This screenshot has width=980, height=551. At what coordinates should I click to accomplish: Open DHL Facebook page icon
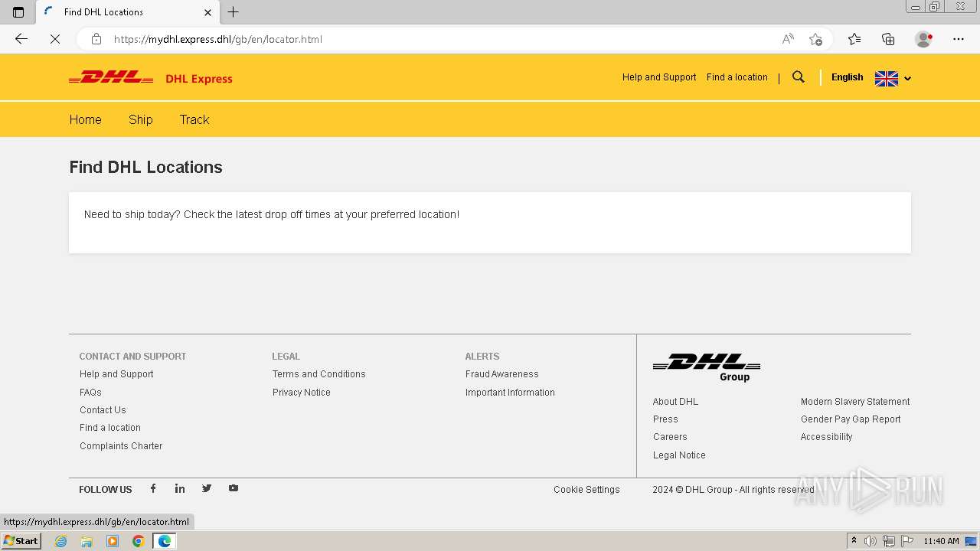[x=153, y=488]
